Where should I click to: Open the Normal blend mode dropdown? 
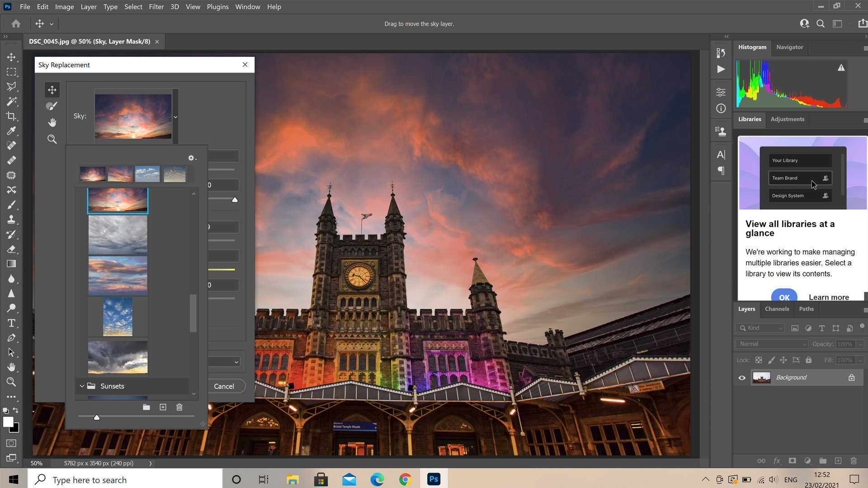click(x=771, y=344)
